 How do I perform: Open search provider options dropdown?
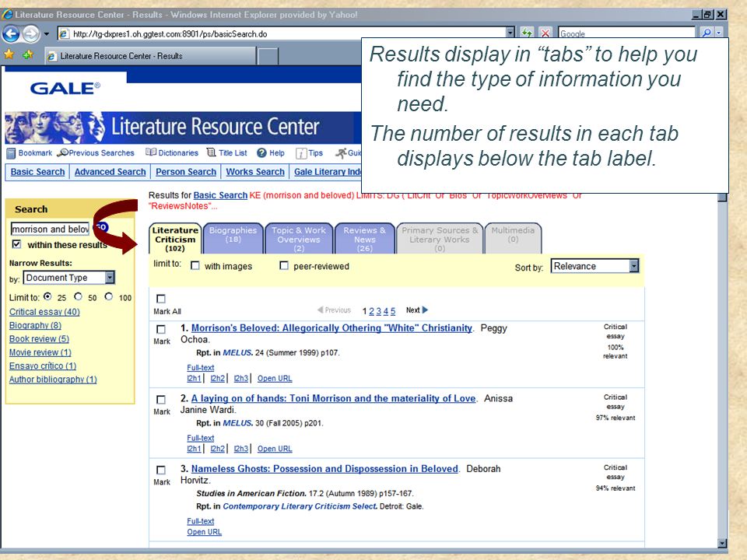tap(718, 33)
